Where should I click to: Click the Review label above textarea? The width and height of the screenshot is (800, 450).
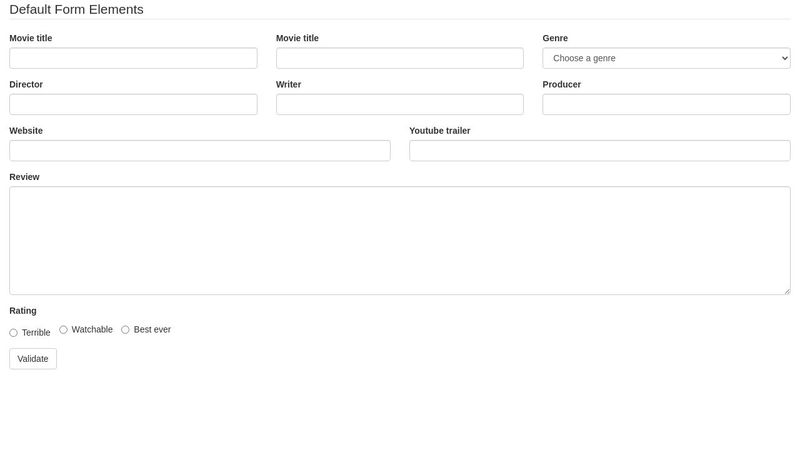tap(24, 177)
